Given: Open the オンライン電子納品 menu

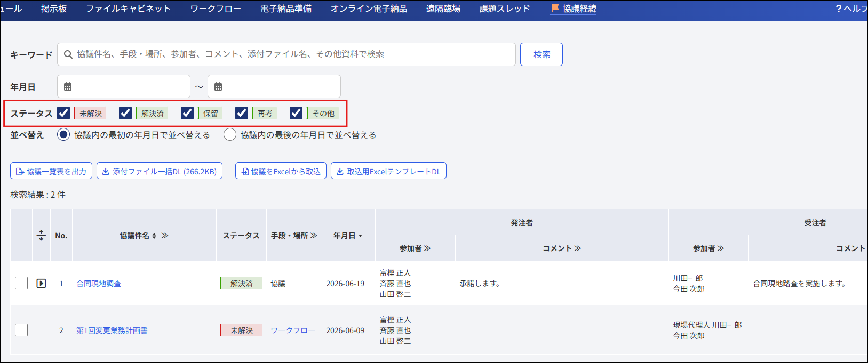Looking at the screenshot, I should (369, 9).
